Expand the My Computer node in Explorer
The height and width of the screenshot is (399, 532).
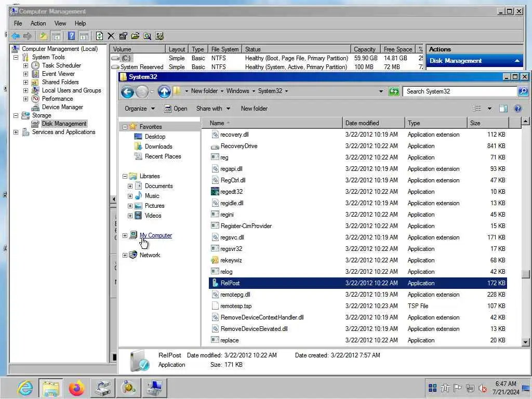click(125, 235)
